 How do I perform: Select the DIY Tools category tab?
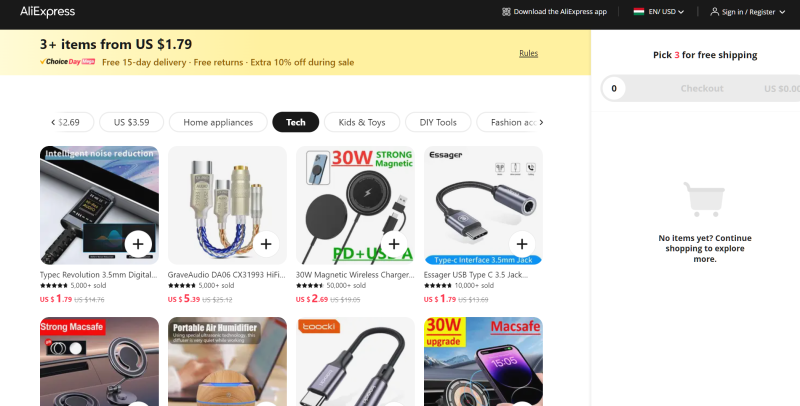coord(438,122)
